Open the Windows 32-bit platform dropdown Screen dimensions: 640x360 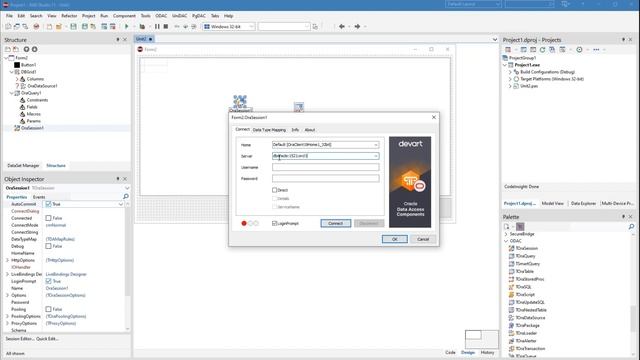[251, 27]
